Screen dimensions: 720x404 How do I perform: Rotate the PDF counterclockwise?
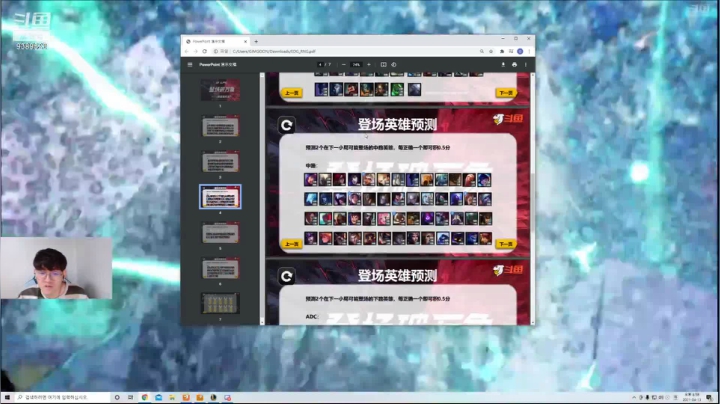click(x=394, y=65)
